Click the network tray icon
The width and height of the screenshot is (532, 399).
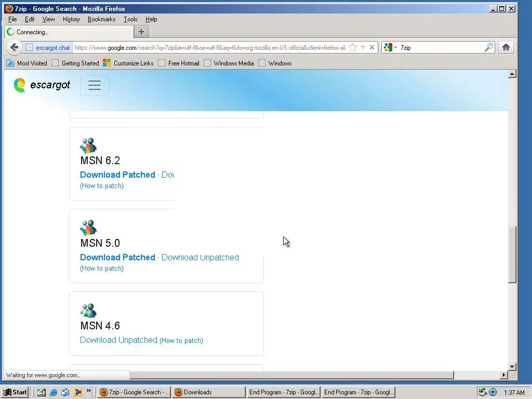(x=483, y=392)
